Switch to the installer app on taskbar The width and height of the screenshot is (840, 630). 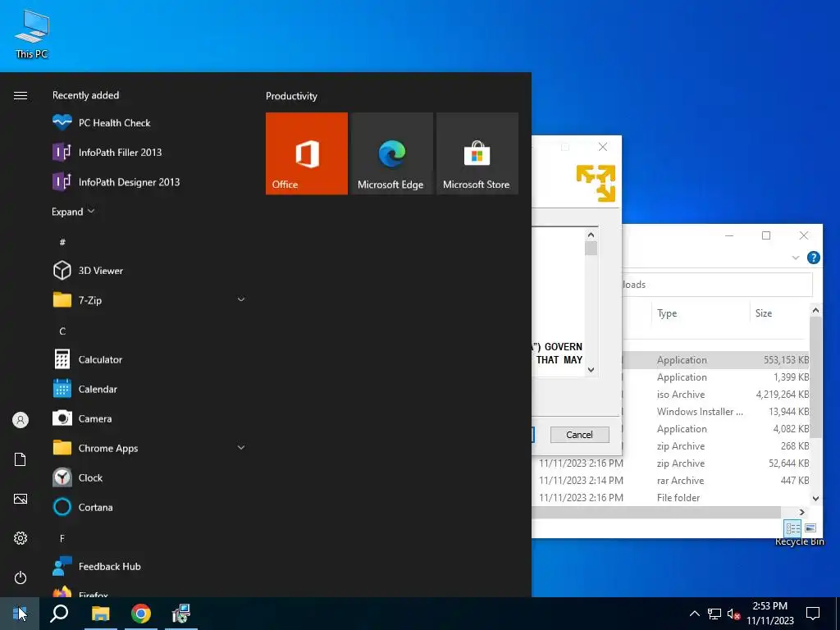tap(181, 614)
